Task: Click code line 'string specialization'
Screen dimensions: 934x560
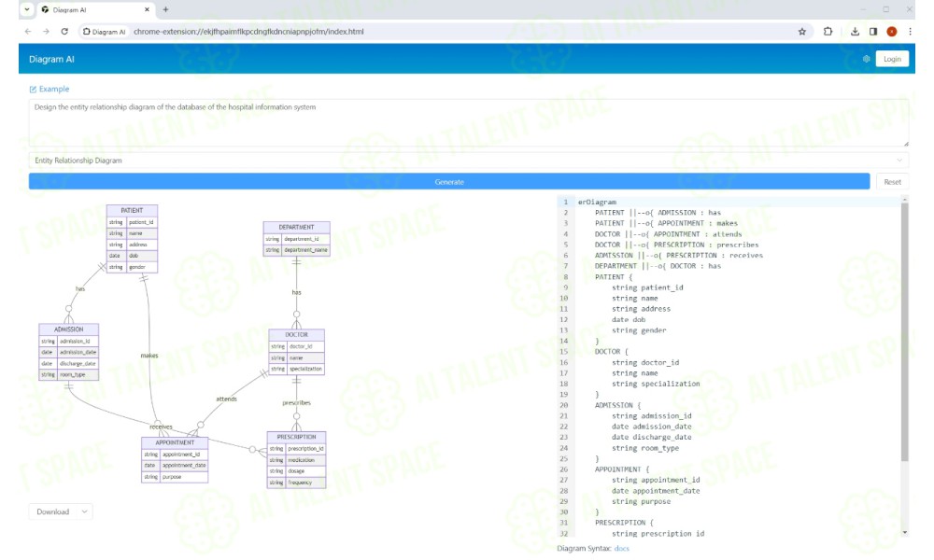Action: [x=656, y=384]
